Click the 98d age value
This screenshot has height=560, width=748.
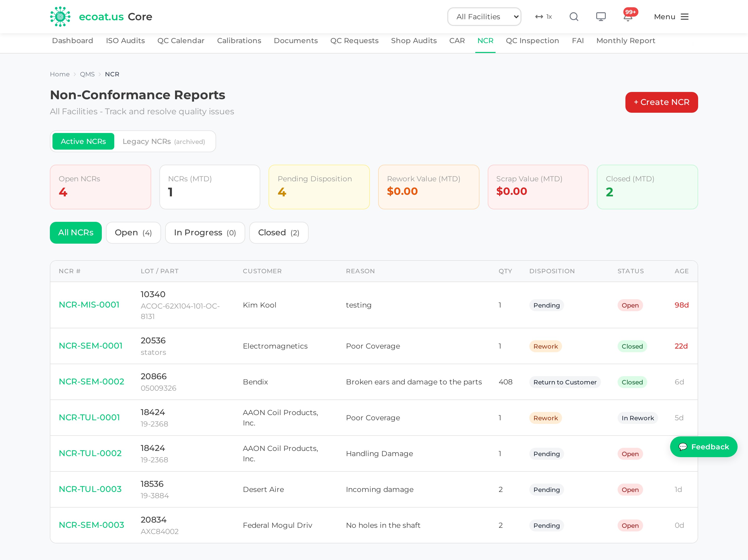[x=682, y=305]
